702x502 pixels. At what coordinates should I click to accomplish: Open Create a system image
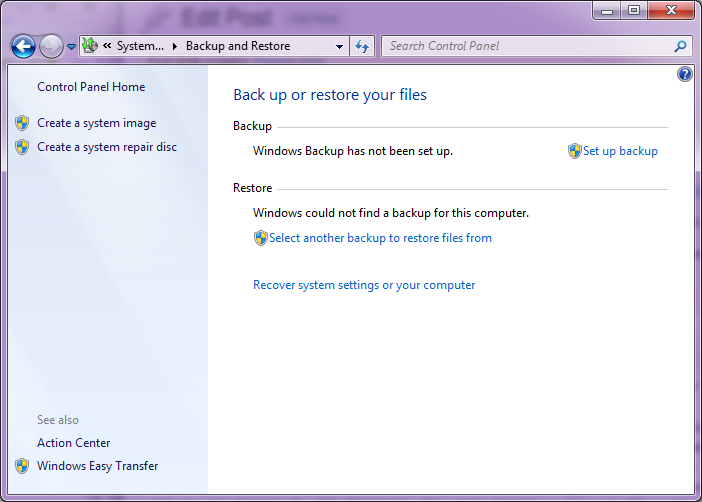pyautogui.click(x=97, y=123)
